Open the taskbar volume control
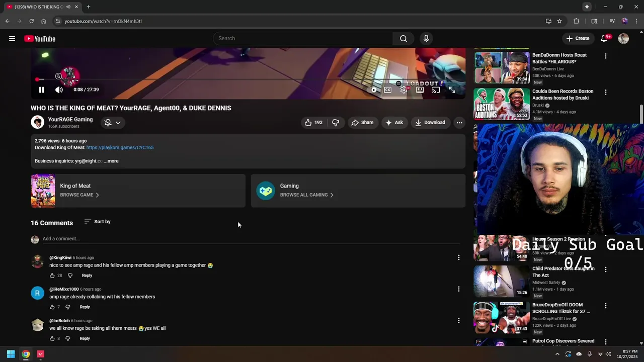 [x=608, y=354]
